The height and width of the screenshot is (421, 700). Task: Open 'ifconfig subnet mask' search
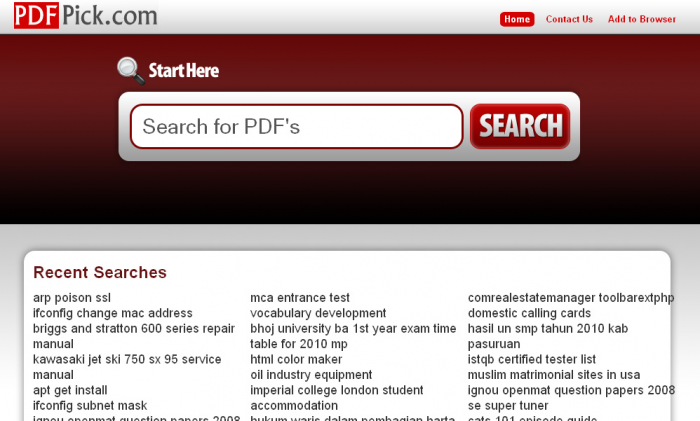tap(90, 405)
